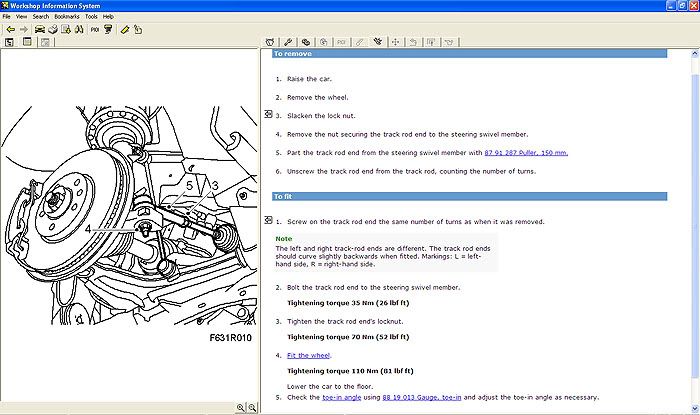This screenshot has height=415, width=700.
Task: Click the grey forward arrow icon
Action: pos(24,30)
